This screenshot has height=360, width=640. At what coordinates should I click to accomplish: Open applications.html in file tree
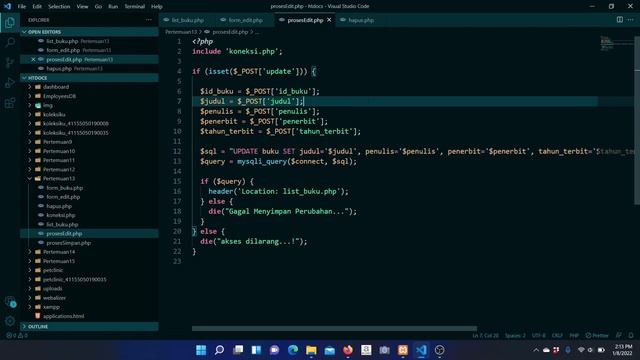click(63, 316)
